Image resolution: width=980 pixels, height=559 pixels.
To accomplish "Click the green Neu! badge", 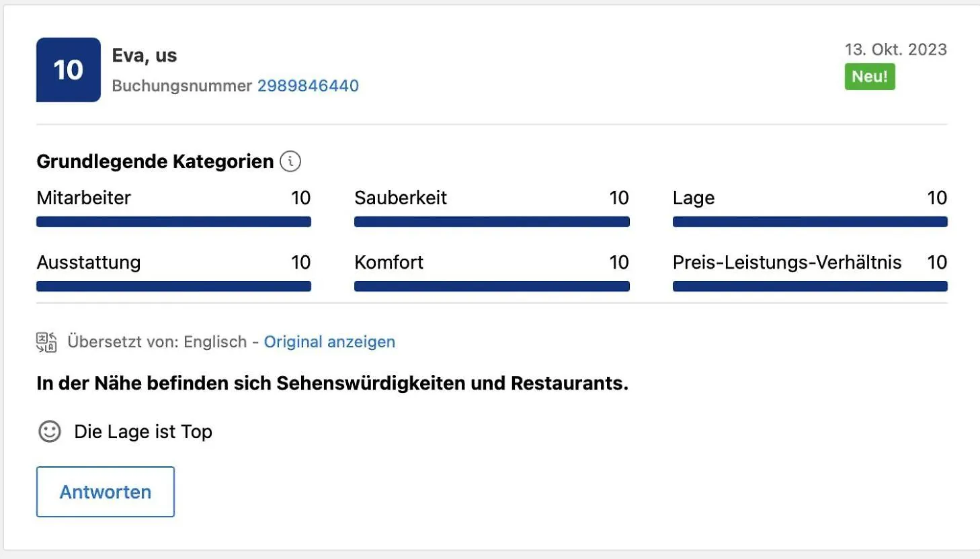I will tap(870, 77).
